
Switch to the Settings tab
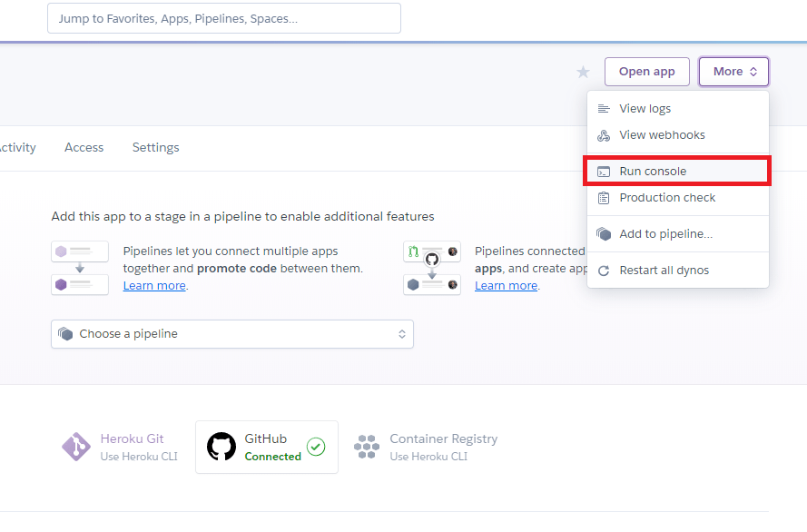[x=155, y=148]
